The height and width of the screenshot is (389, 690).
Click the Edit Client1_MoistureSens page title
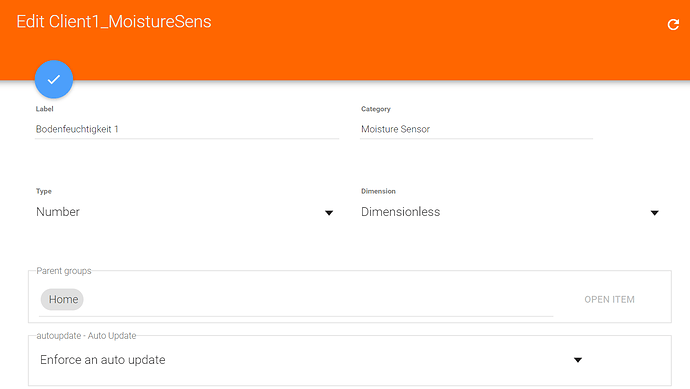pos(114,22)
